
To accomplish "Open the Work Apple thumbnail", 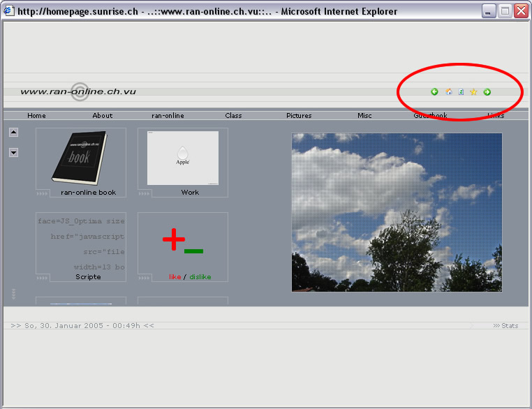I will [x=183, y=158].
